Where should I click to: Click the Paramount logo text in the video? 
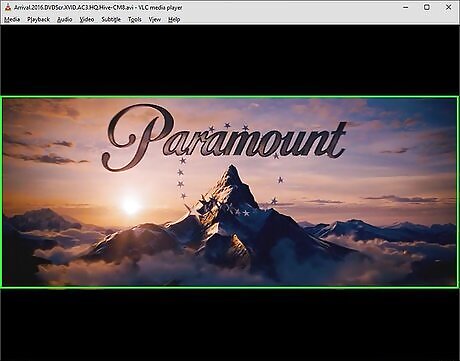(224, 137)
